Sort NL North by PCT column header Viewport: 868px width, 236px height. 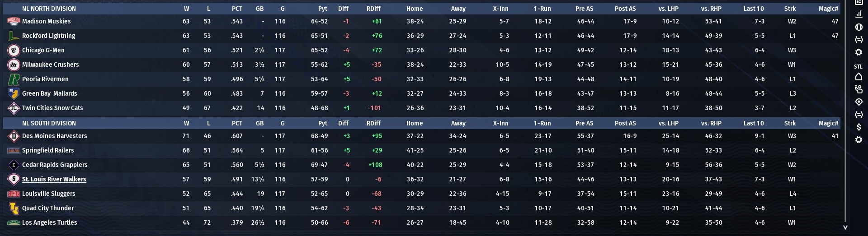tap(237, 9)
